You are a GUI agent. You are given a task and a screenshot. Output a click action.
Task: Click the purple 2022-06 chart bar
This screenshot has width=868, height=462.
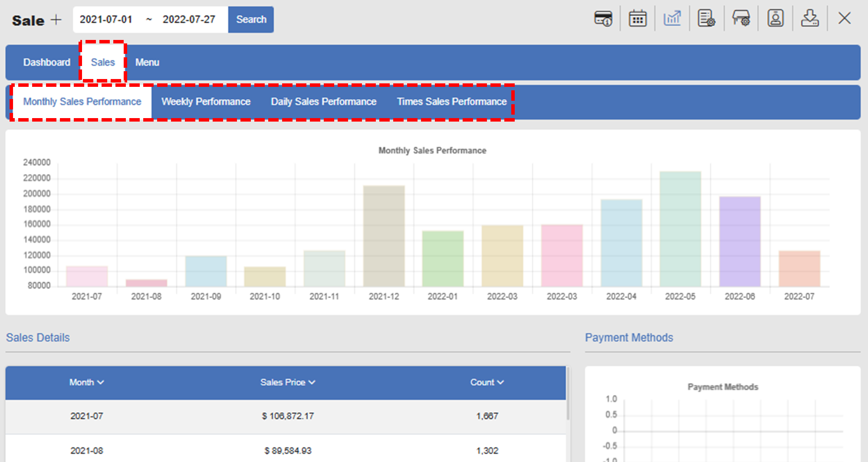coord(740,241)
